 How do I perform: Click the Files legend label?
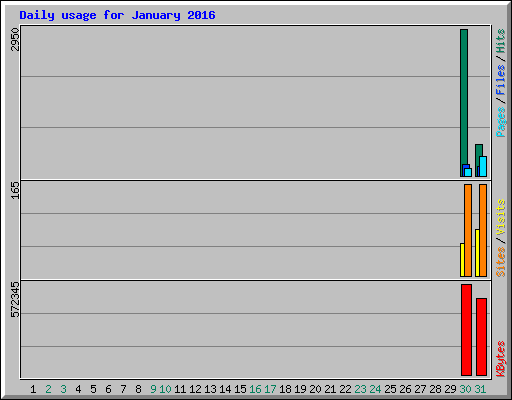tap(501, 80)
